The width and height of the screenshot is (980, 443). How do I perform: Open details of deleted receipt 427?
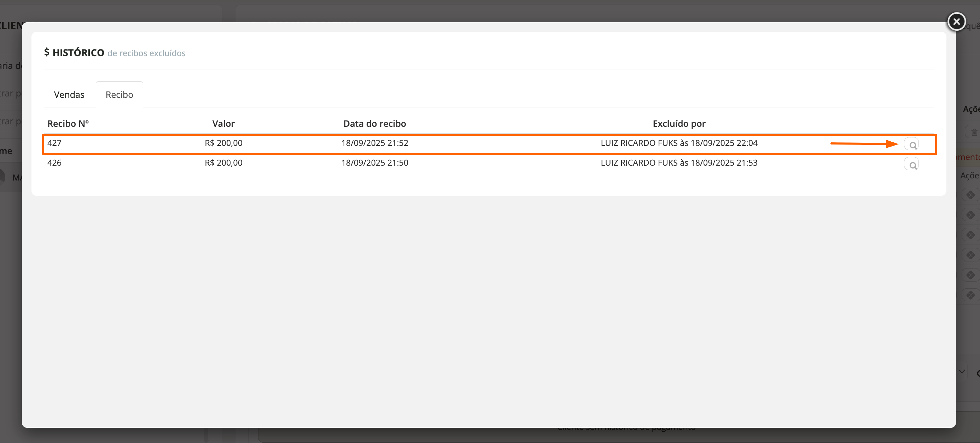coord(911,144)
